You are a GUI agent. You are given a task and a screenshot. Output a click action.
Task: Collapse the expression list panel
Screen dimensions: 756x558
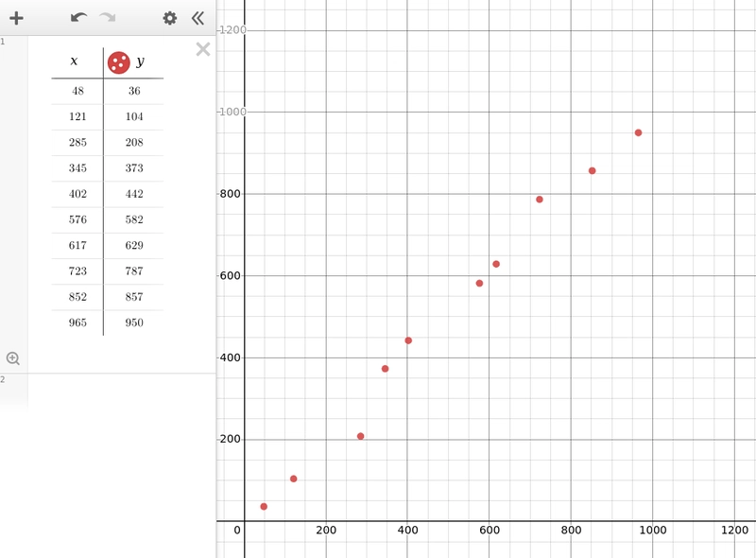198,18
